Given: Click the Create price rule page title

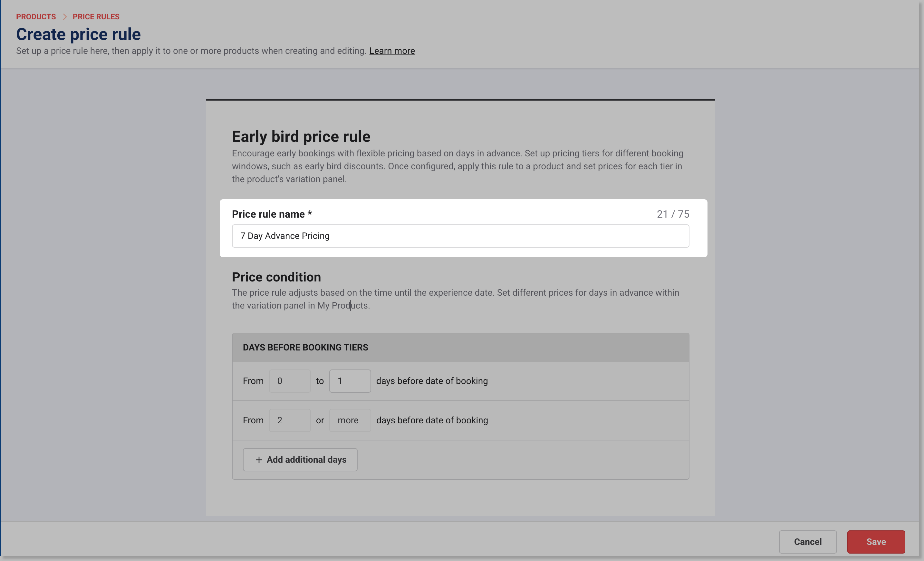Looking at the screenshot, I should pos(78,34).
